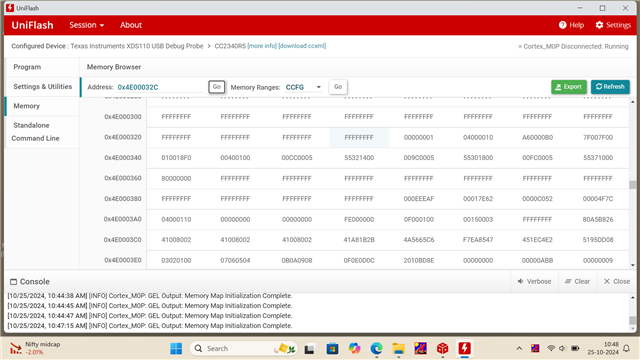Open the Settings & Utilities tab
Viewport: 640px width, 360px height.
tap(42, 87)
